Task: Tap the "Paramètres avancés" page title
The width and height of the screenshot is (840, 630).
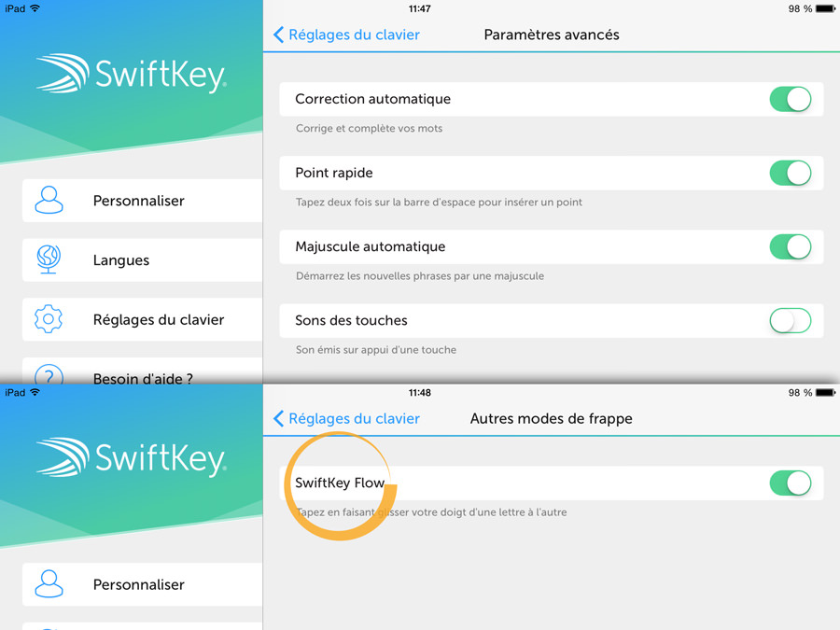Action: click(x=552, y=35)
